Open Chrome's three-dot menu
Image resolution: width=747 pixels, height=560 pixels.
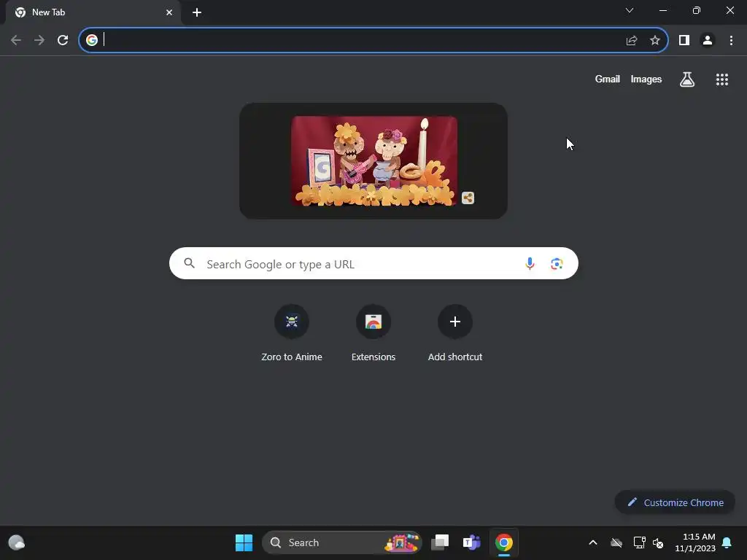tap(731, 41)
